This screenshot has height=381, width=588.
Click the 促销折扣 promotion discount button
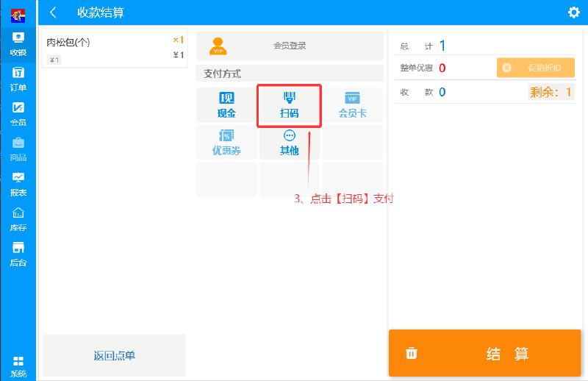pyautogui.click(x=536, y=68)
